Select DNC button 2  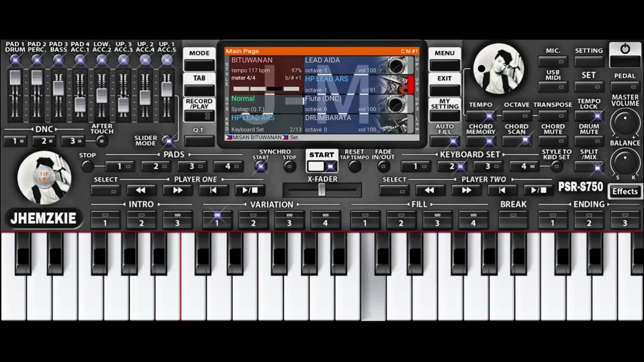pos(44,141)
